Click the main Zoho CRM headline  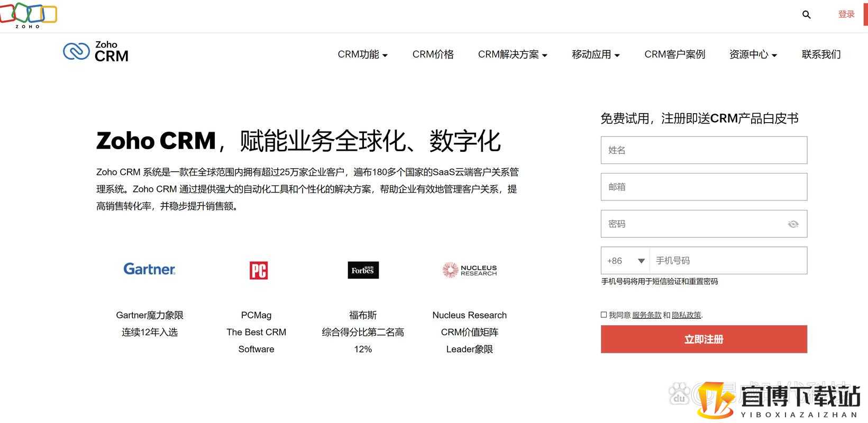tap(298, 141)
